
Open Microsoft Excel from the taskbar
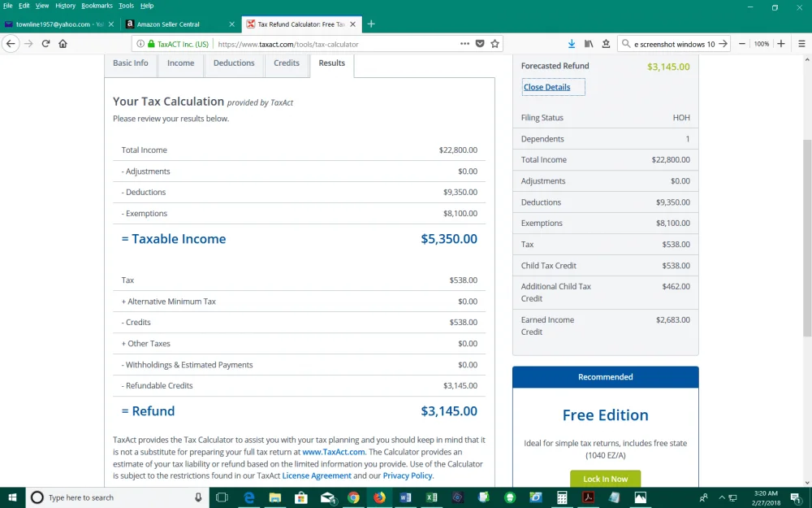[x=431, y=497]
